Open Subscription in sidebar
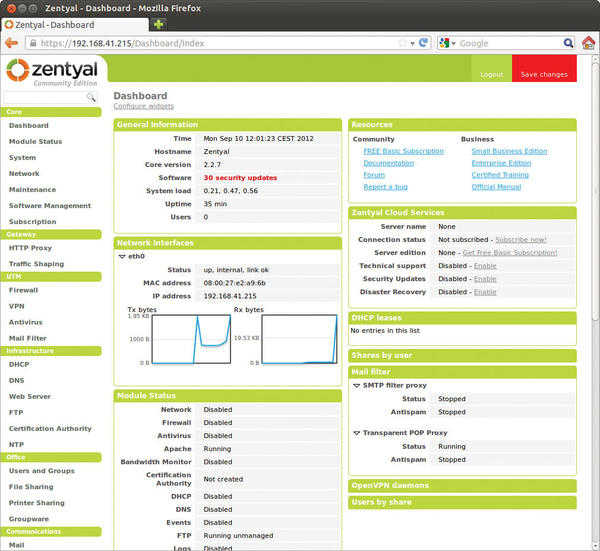The image size is (600, 551). 33,222
